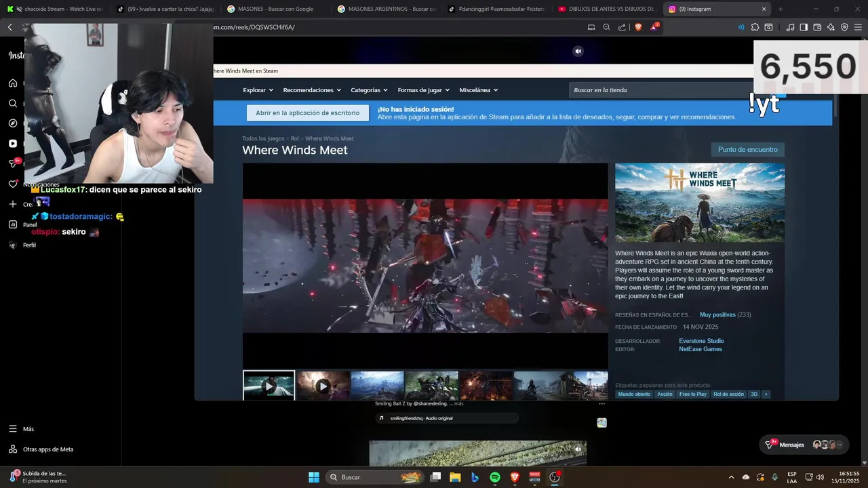Viewport: 868px width, 488px height.
Task: Open the Brave VPN shield icon
Action: click(844, 27)
